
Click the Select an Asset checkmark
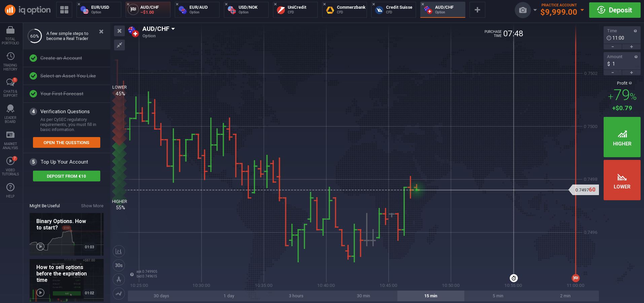(33, 76)
